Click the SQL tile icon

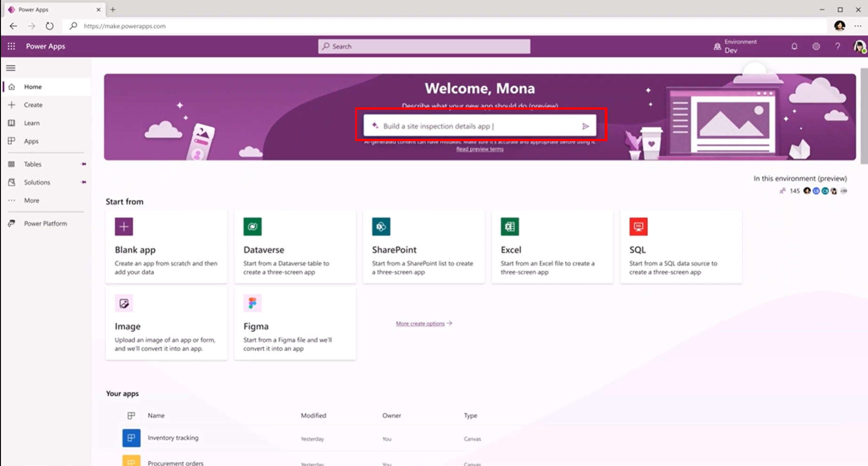pos(638,226)
